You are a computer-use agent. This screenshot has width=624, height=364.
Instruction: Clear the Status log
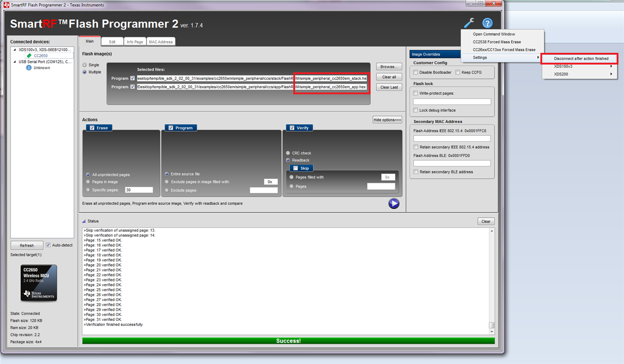[x=486, y=222]
